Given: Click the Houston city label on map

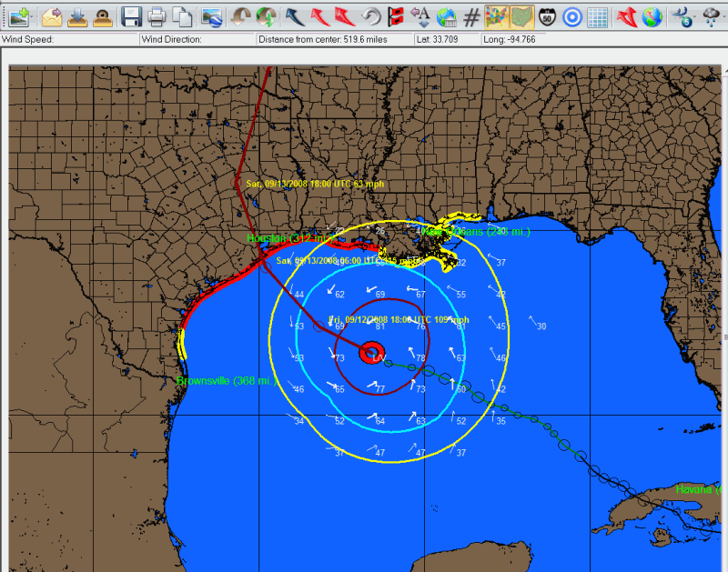Looking at the screenshot, I should pyautogui.click(x=267, y=238).
